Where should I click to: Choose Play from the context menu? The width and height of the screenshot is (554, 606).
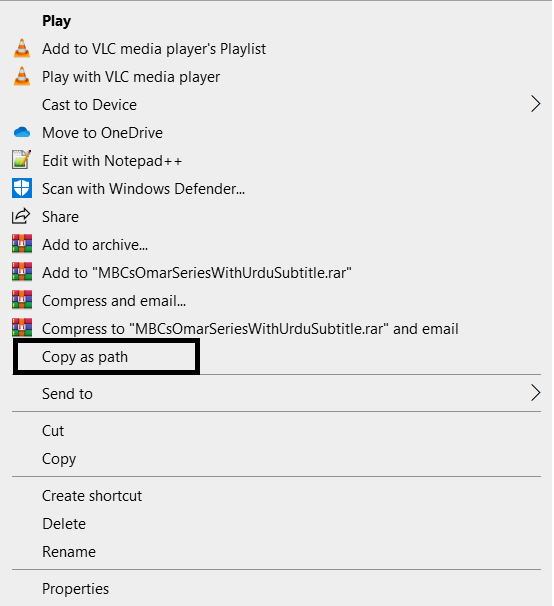coord(56,20)
